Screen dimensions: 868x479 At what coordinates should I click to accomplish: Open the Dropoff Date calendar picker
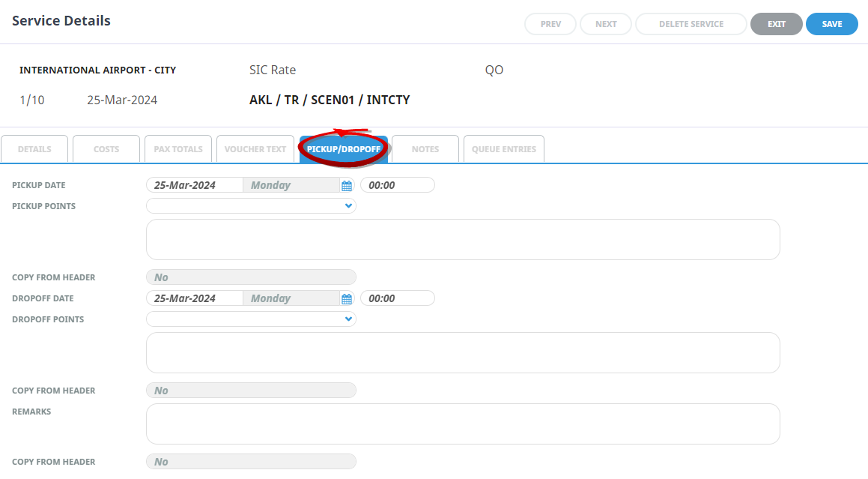(347, 298)
